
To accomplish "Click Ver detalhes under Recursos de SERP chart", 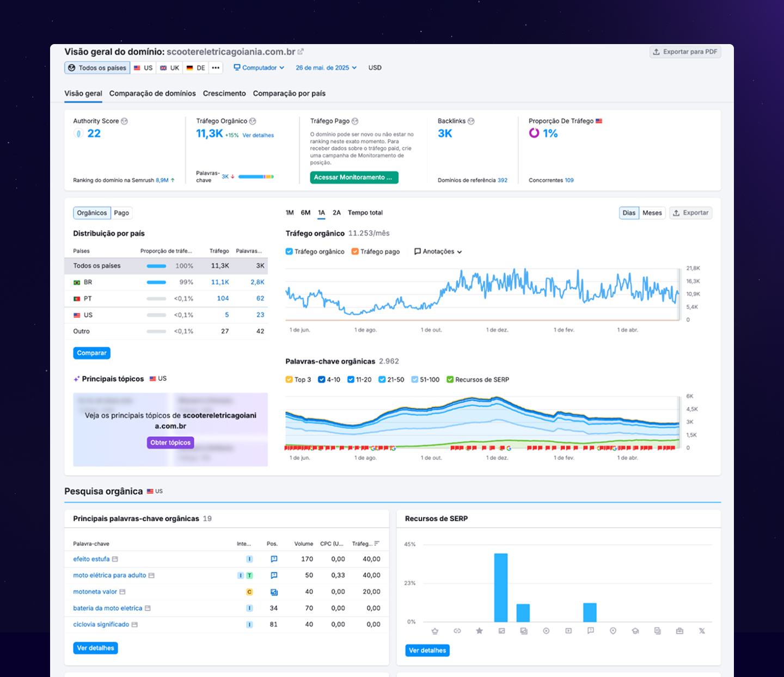I will pos(427,650).
